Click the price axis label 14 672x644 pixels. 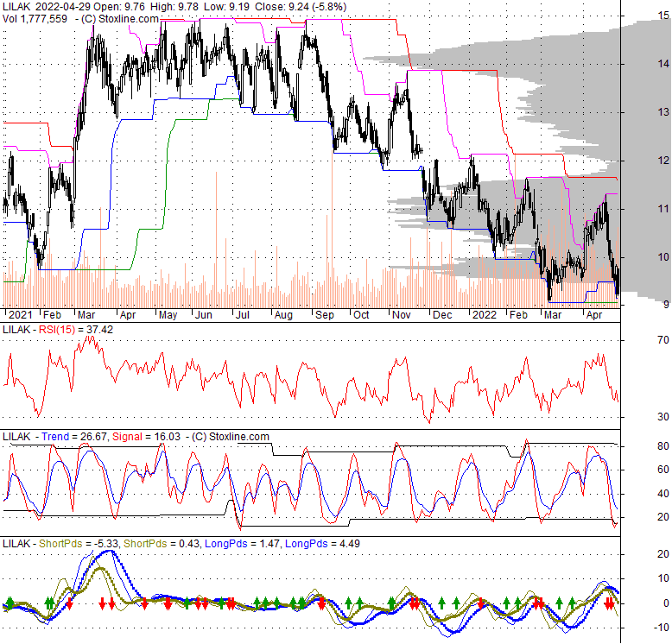tap(663, 64)
